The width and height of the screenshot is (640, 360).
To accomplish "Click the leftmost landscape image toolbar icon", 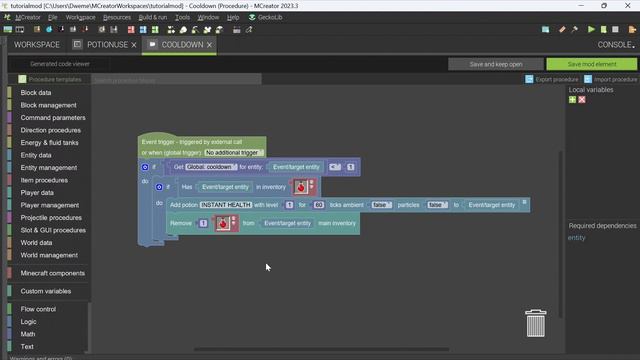I will point(8,29).
